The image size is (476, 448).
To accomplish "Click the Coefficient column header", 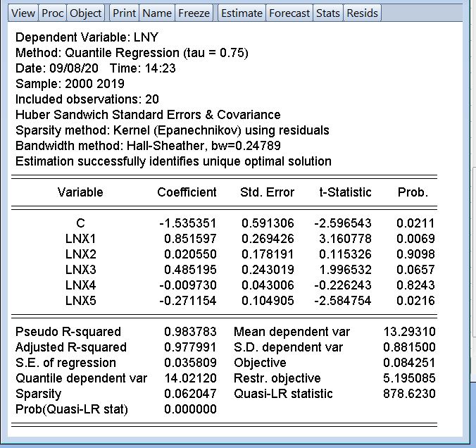I will pyautogui.click(x=187, y=192).
